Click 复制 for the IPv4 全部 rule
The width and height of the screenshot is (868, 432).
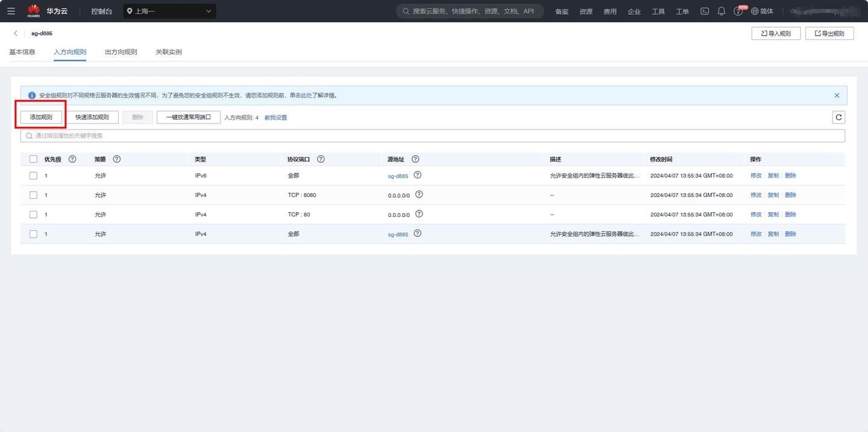773,234
